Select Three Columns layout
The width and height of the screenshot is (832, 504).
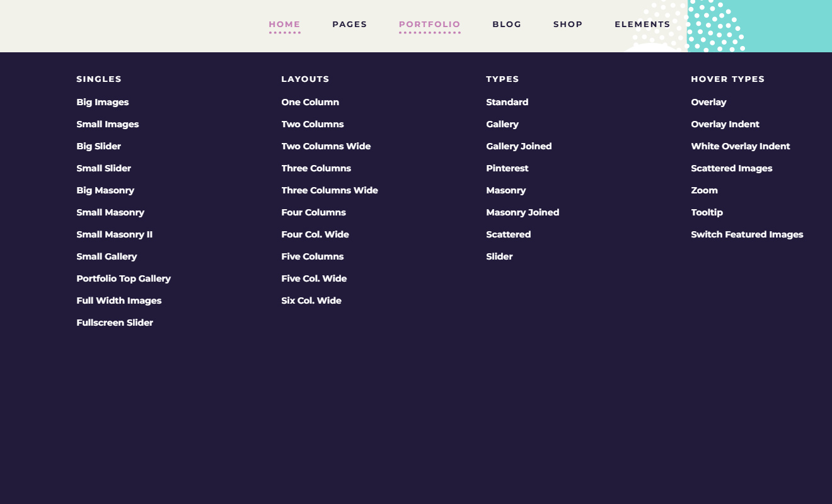click(316, 168)
